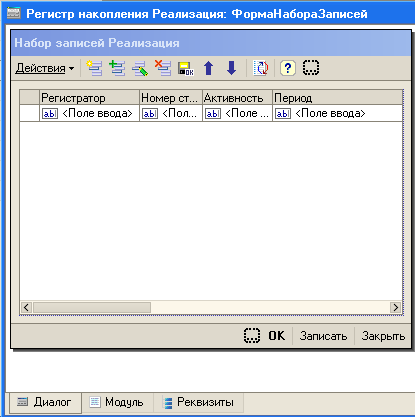Switch to the Модуль tab
415x417 pixels.
[117, 402]
